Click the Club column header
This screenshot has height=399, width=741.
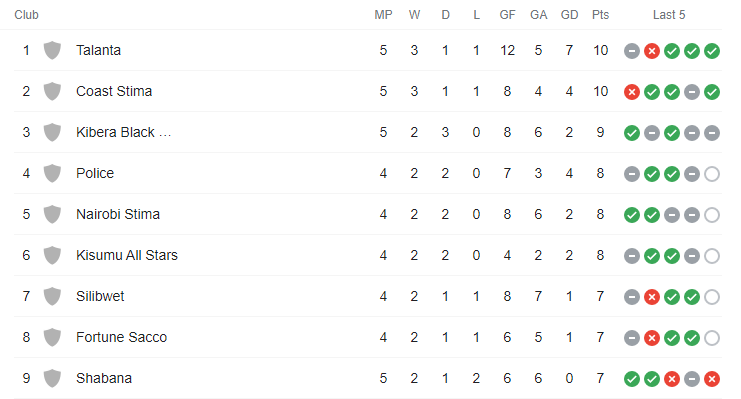(x=26, y=15)
